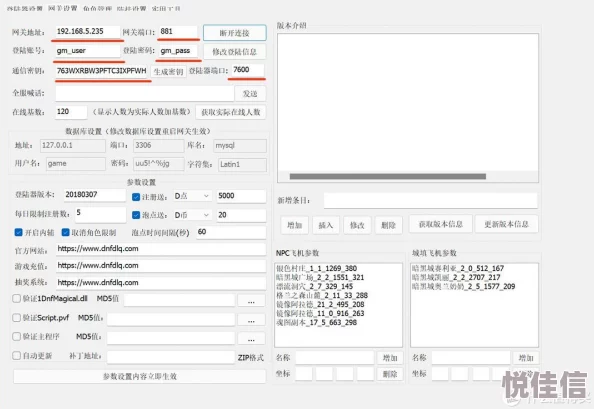The height and width of the screenshot is (409, 594).
Task: Click the browse ... button for 1DnfMagical.dll
Action: click(x=251, y=301)
